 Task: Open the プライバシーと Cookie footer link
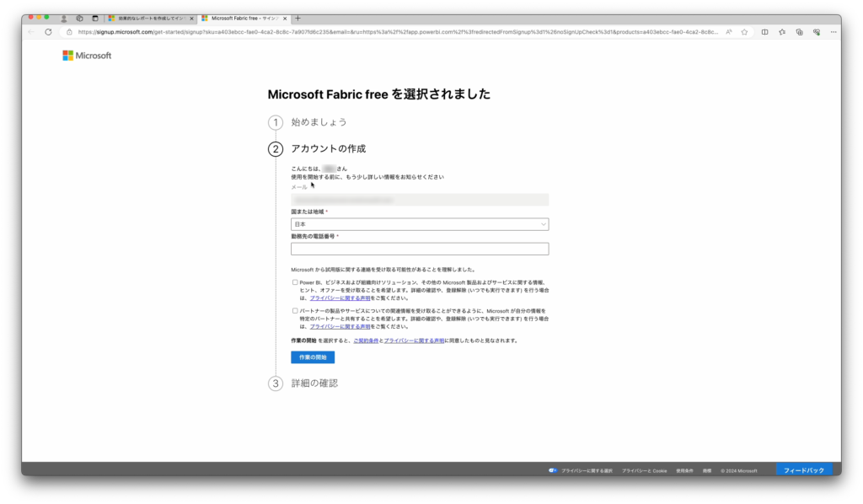click(644, 470)
